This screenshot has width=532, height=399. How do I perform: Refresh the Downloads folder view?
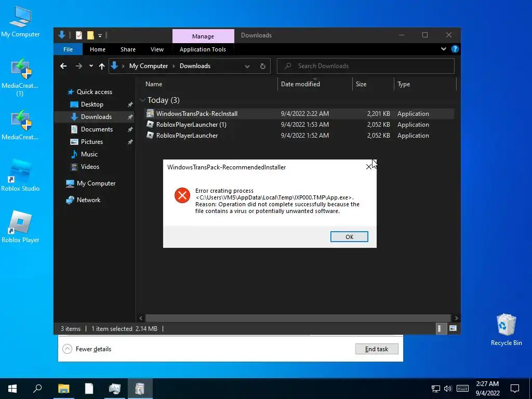(x=262, y=66)
